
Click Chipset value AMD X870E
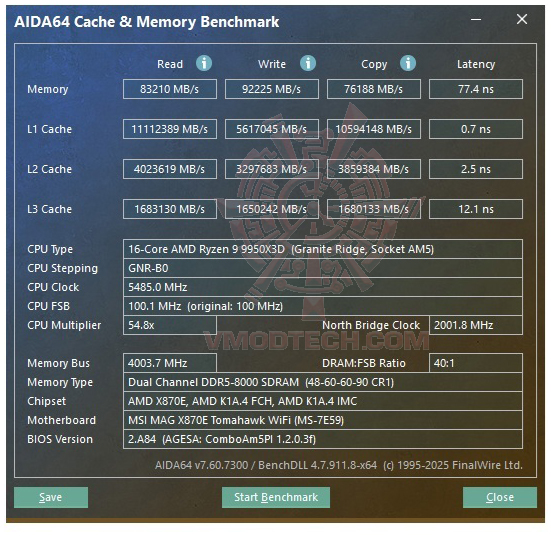pyautogui.click(x=323, y=401)
